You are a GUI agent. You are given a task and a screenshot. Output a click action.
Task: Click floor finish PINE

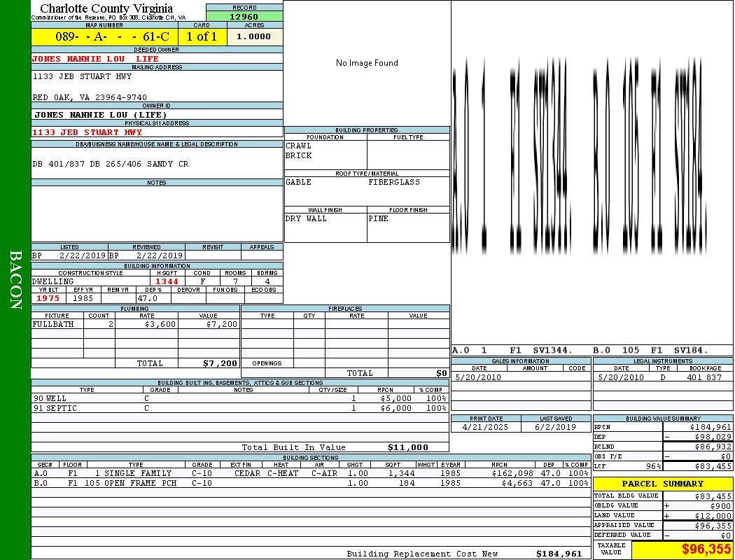[x=378, y=218]
